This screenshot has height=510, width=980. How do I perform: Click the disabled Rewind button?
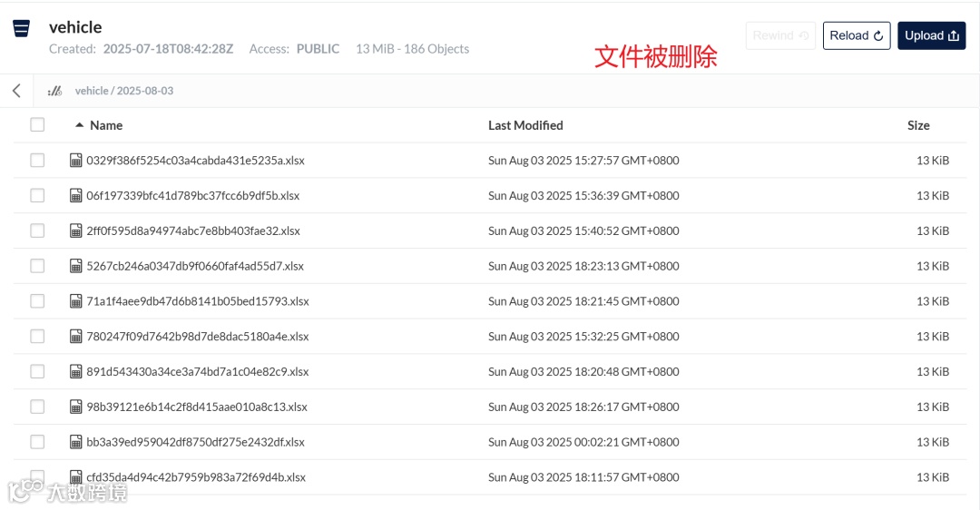pos(780,35)
